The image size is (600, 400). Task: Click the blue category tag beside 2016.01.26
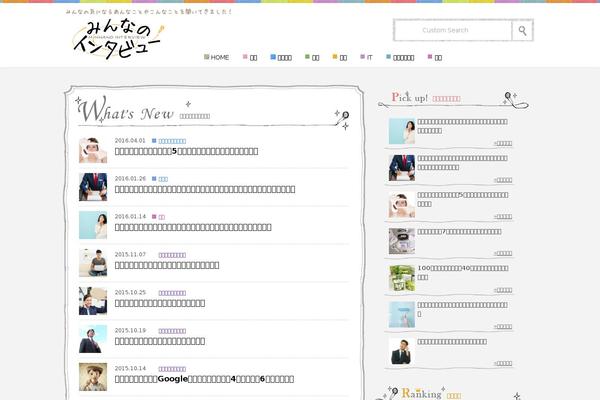click(x=160, y=179)
